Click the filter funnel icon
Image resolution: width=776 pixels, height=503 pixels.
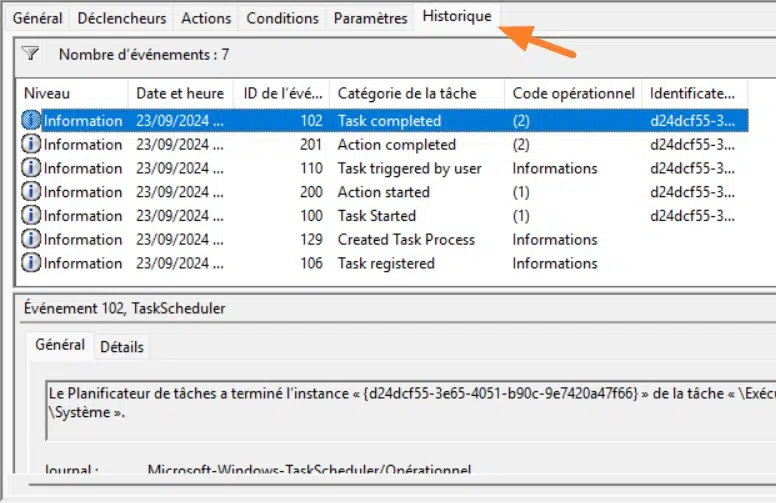coord(30,54)
